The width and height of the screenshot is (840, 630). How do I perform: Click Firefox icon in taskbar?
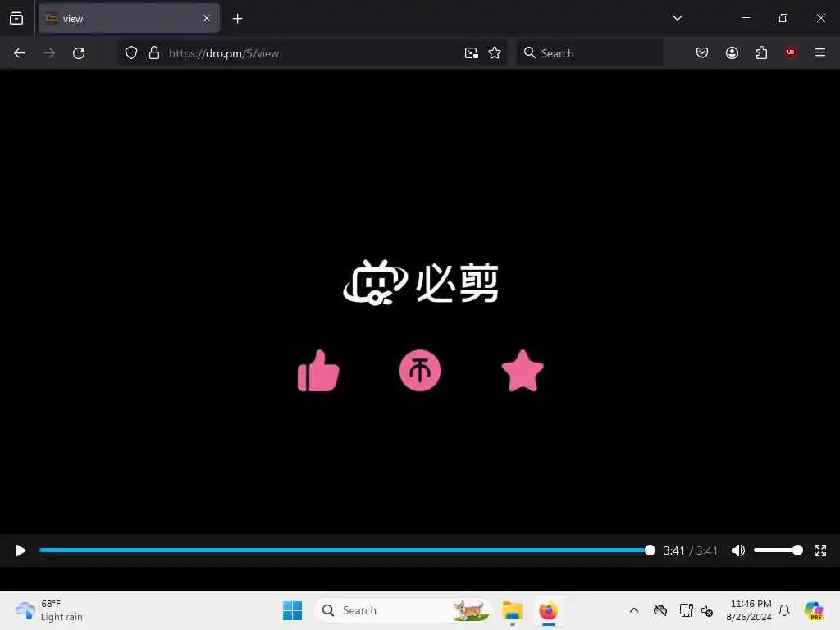click(x=548, y=610)
